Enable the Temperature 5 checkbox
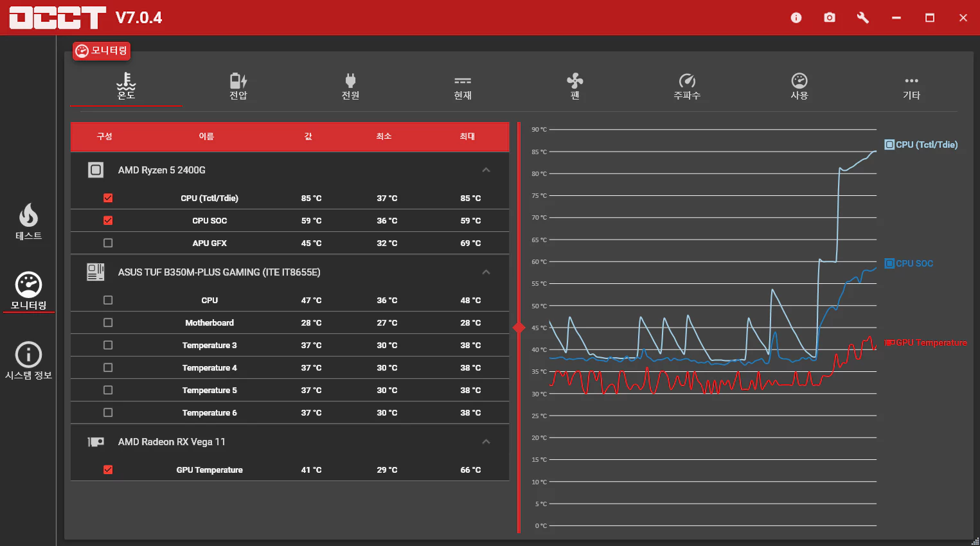The width and height of the screenshot is (980, 546). click(108, 390)
